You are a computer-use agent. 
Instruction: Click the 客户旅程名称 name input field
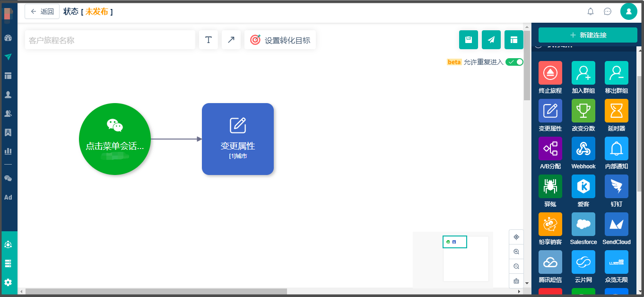(110, 40)
